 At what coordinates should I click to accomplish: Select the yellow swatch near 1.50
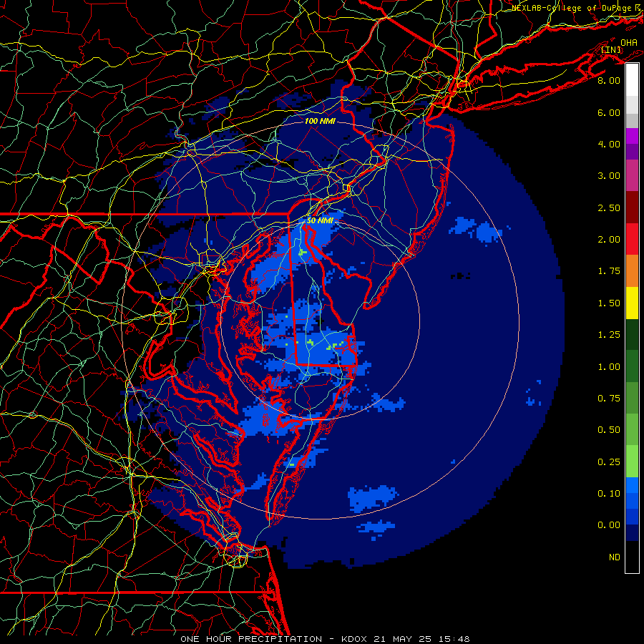point(632,303)
